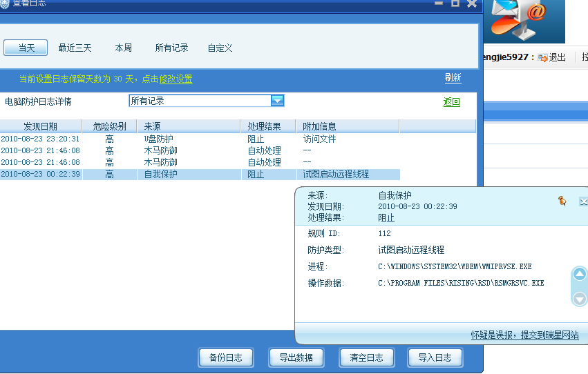This screenshot has height=374, width=588.
Task: Sort by 危险级别 column header
Action: point(109,126)
